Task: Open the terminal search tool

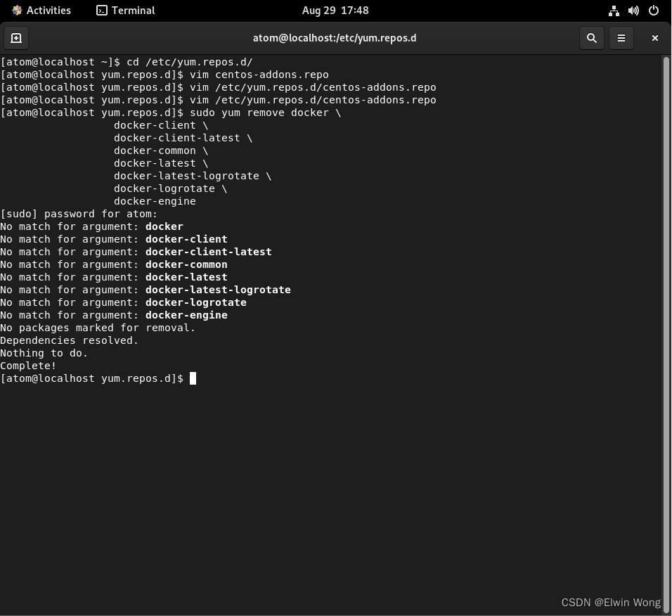Action: pos(591,38)
